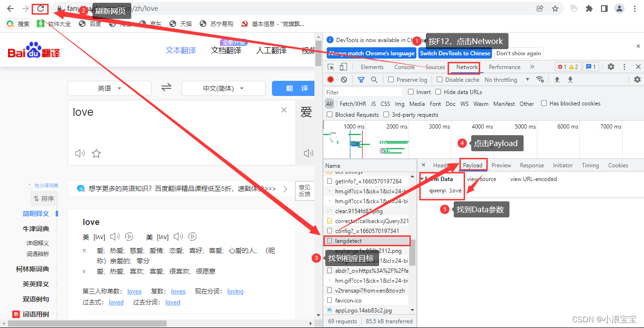Open the Performance tab
This screenshot has width=644, height=328.
(x=504, y=67)
